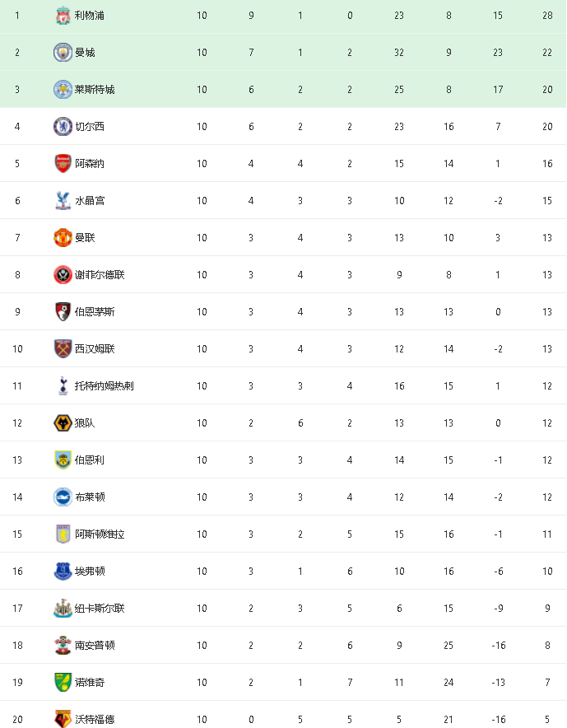Click the Tottenham cockerel crest icon
Screen dimensions: 567x728
(63, 385)
